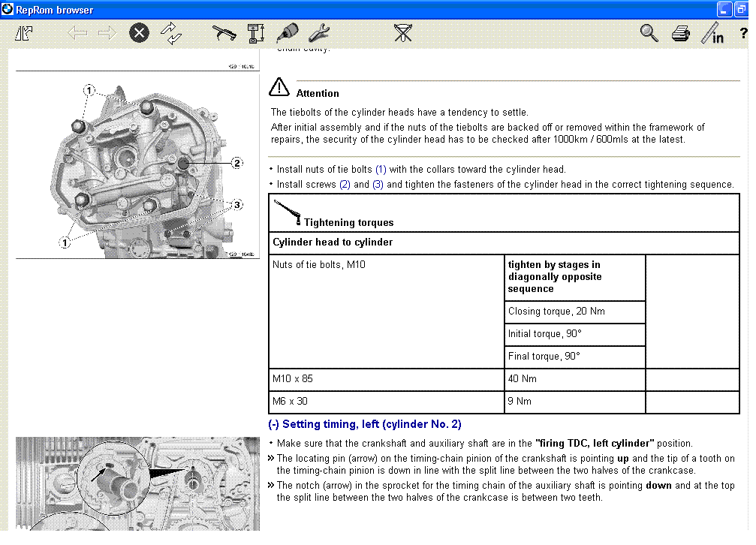Viewport: 756px width, 545px height.
Task: Go forward to the next page
Action: tap(107, 33)
